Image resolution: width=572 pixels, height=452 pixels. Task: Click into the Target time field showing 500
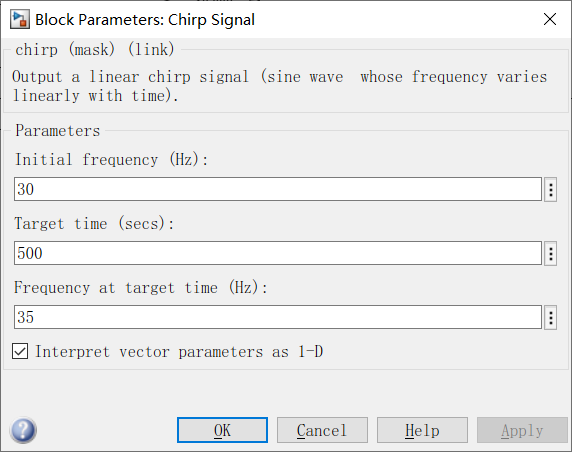coord(278,253)
